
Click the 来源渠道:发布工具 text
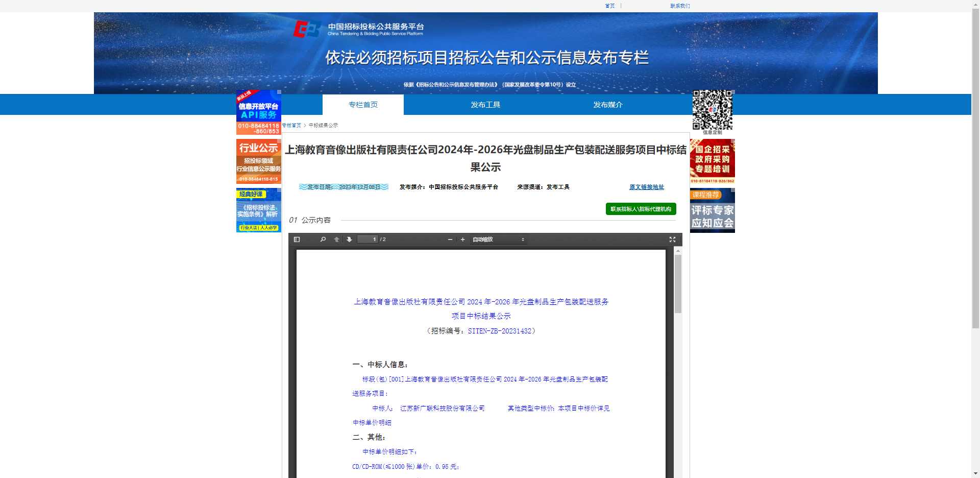click(543, 187)
